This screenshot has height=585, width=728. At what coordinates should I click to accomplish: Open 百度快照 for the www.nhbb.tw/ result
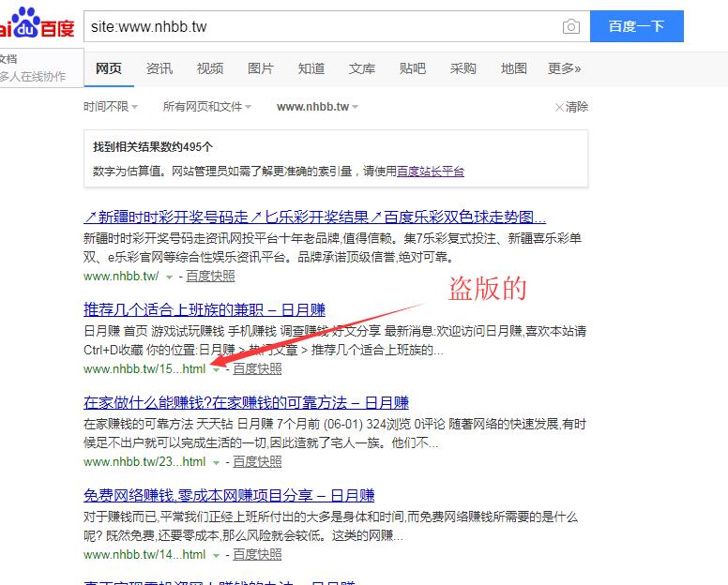pos(210,276)
